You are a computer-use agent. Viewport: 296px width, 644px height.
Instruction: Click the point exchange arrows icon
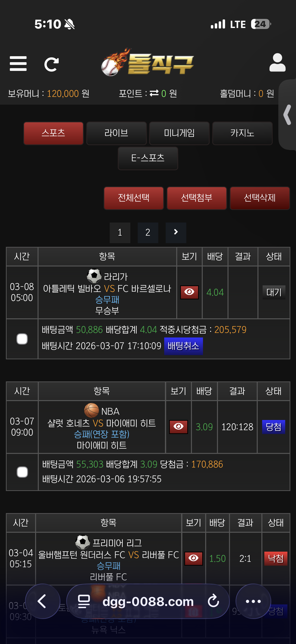(154, 93)
